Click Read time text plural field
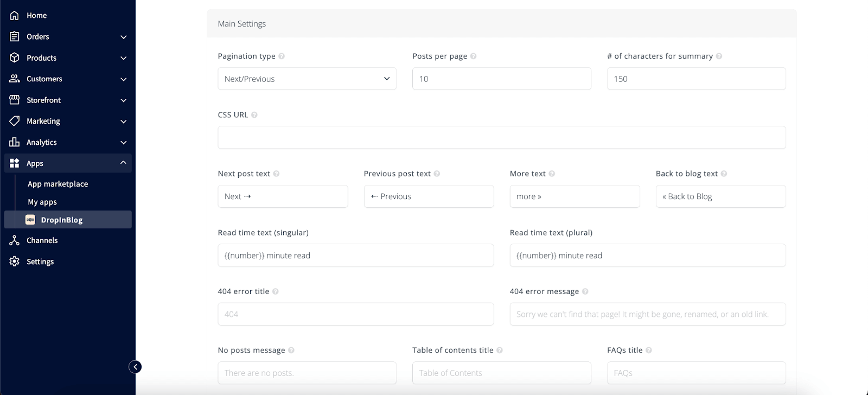Screen dimensions: 868x395 648,255
